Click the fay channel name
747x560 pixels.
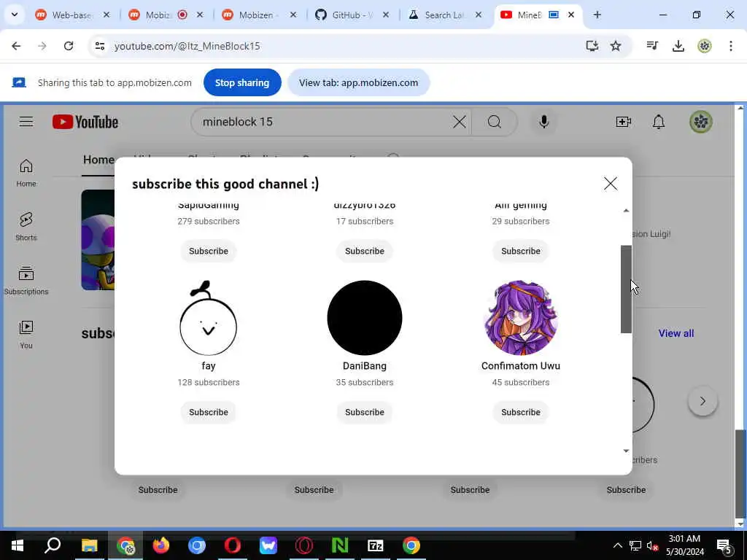tap(208, 366)
